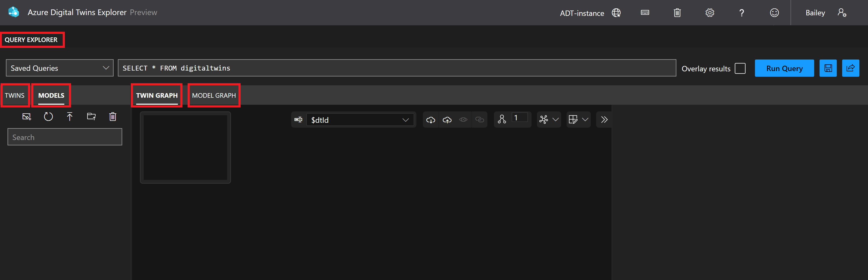Click the twin display name label icon
The height and width of the screenshot is (280, 868).
[298, 120]
